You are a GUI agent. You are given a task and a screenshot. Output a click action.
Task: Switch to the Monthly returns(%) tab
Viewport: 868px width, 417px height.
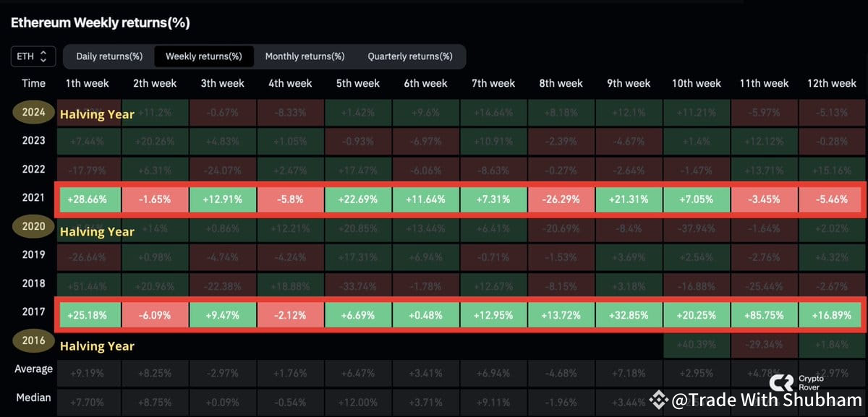coord(305,56)
